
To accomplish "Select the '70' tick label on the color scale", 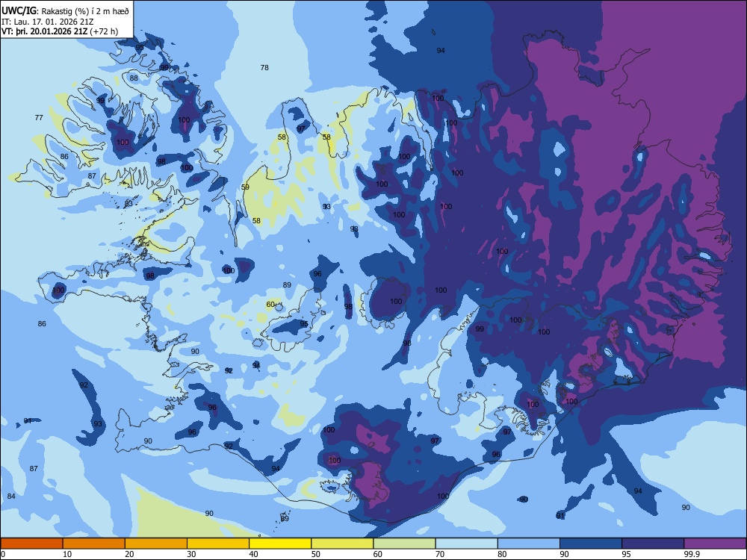I will tap(440, 554).
